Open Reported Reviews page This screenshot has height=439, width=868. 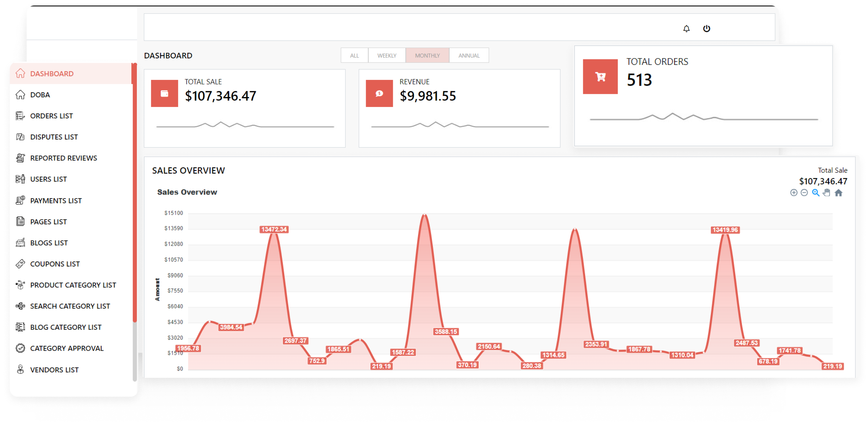pos(64,158)
